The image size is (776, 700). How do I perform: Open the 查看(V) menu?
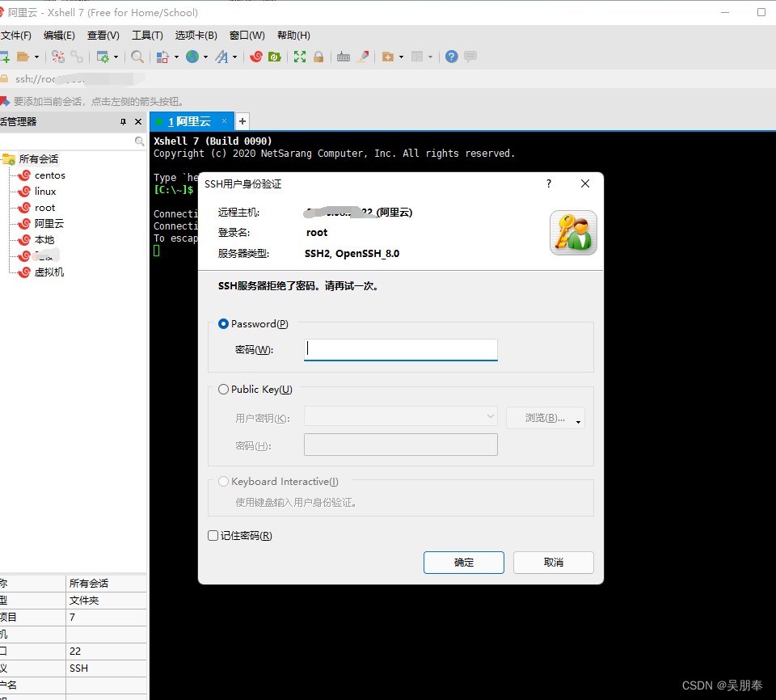click(103, 36)
